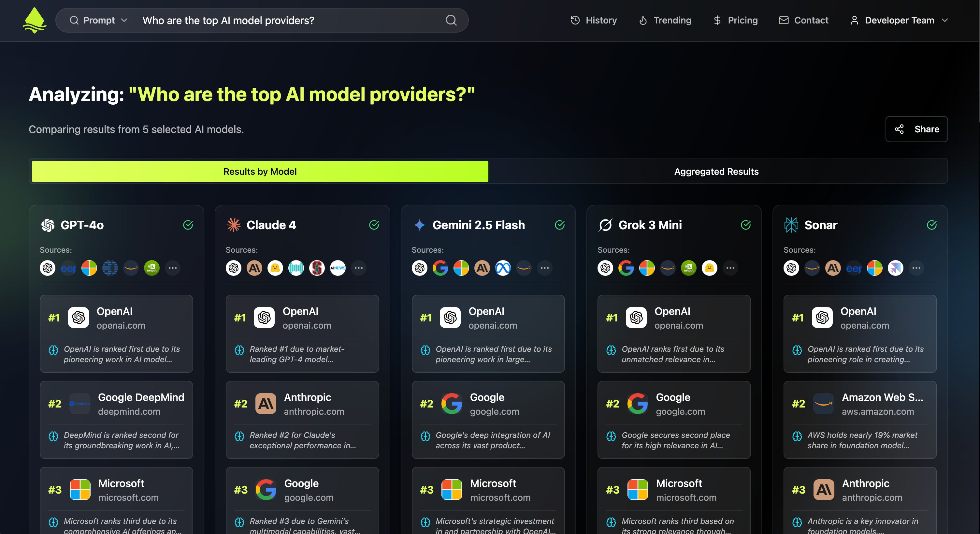Click the search magnifier icon in search bar
The image size is (980, 534).
coord(451,20)
